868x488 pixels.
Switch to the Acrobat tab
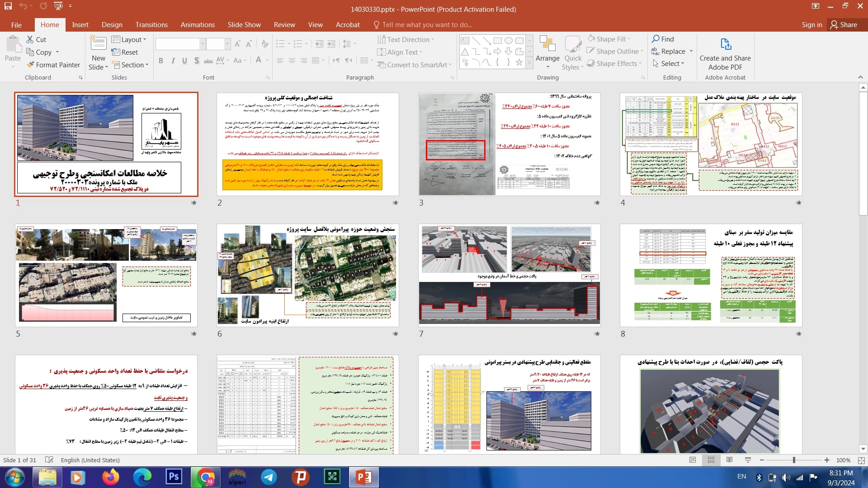[348, 24]
